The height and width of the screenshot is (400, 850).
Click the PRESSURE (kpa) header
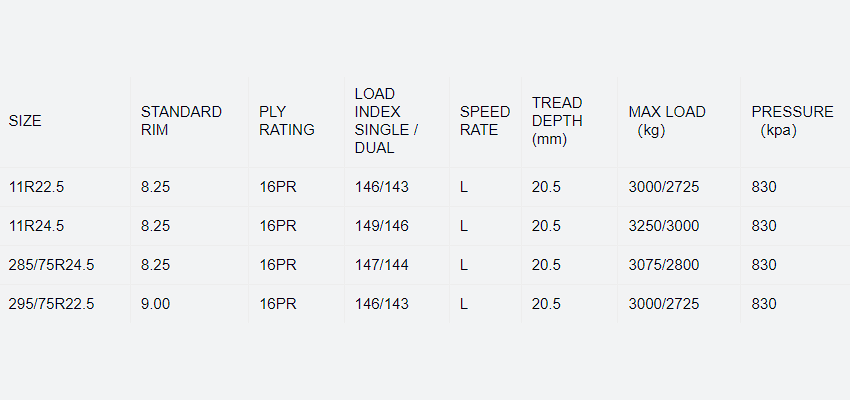point(792,121)
